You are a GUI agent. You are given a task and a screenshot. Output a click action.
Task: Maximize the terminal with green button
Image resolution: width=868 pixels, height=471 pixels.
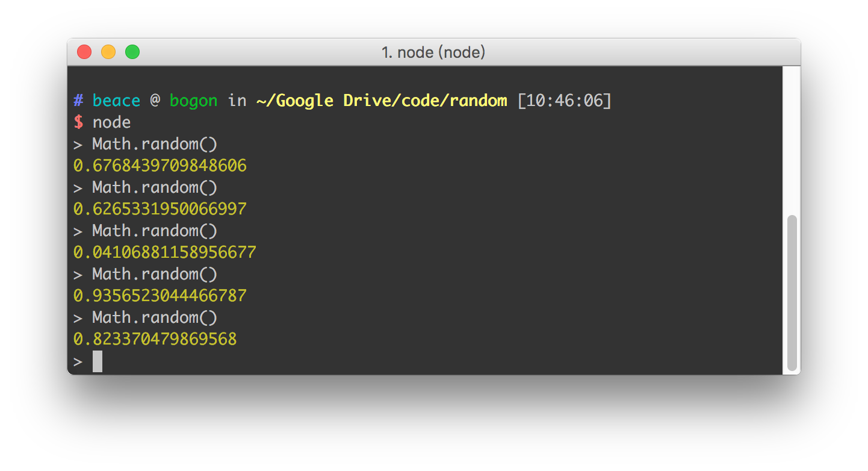click(x=132, y=52)
